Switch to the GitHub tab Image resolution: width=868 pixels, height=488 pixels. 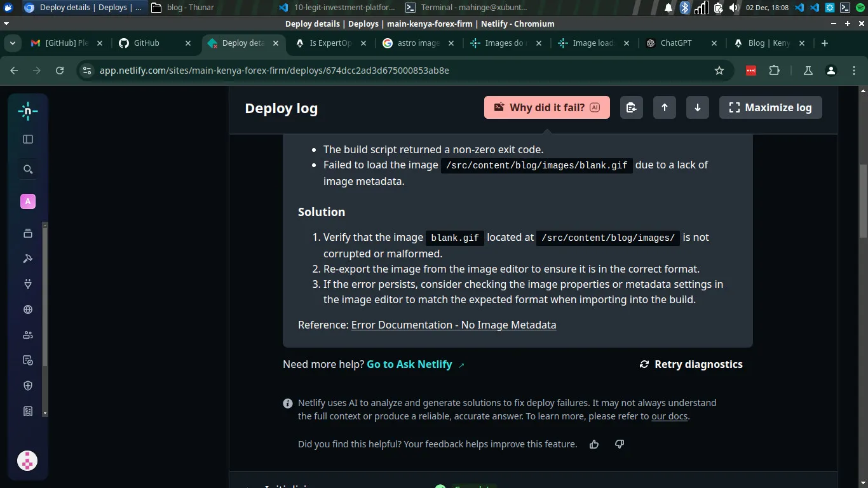pyautogui.click(x=154, y=43)
